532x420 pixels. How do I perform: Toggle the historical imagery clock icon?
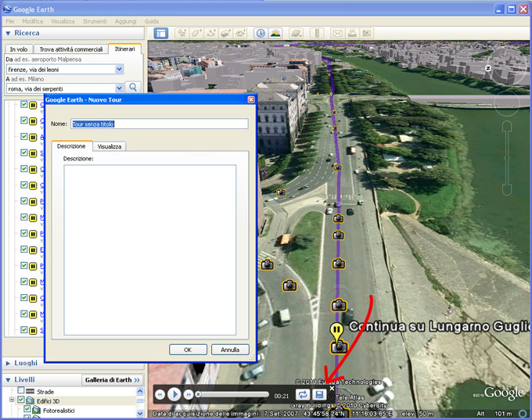click(261, 34)
